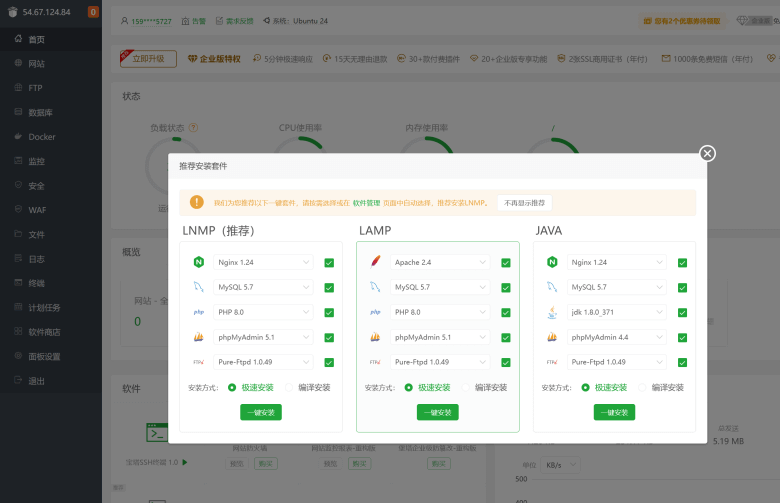This screenshot has width=780, height=503.
Task: Open MySQL 5.7 version dropdown in LAMP
Action: click(440, 287)
